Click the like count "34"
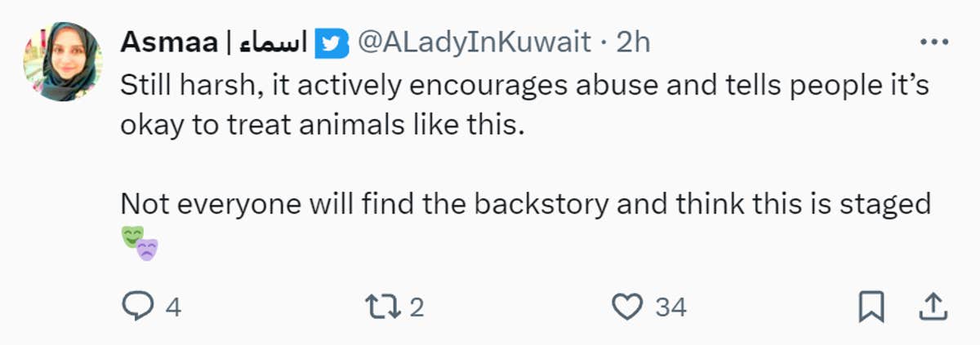 [671, 307]
